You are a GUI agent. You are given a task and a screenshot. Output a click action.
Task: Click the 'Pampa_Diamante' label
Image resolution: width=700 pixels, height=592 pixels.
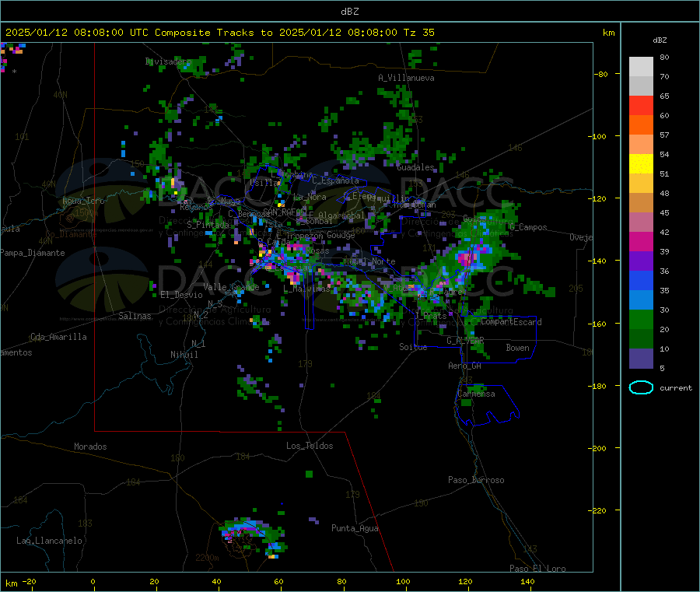pyautogui.click(x=33, y=253)
